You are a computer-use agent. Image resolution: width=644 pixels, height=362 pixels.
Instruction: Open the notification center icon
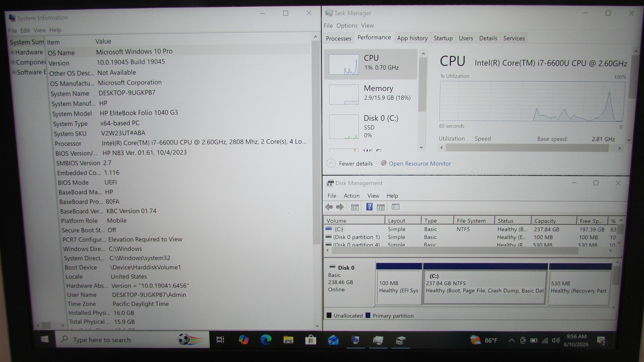tap(601, 341)
